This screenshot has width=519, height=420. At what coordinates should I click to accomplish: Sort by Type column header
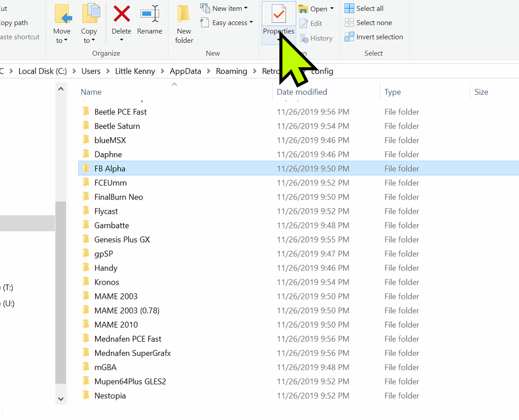393,92
